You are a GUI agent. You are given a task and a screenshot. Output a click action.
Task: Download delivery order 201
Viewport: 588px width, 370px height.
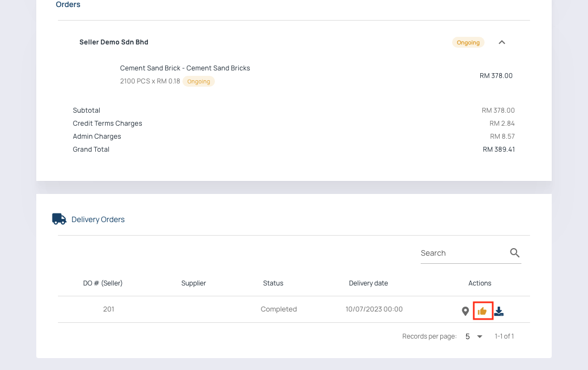click(x=499, y=311)
